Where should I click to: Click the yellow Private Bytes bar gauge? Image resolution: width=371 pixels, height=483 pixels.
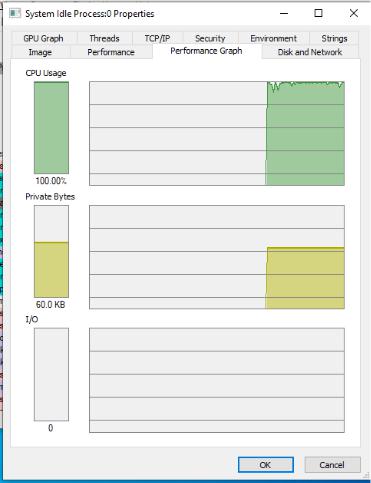(x=51, y=251)
